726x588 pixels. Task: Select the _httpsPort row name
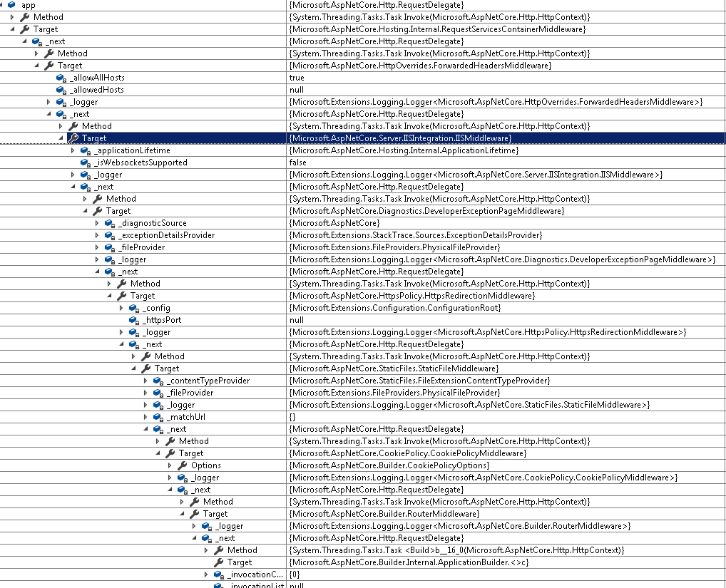[x=162, y=320]
